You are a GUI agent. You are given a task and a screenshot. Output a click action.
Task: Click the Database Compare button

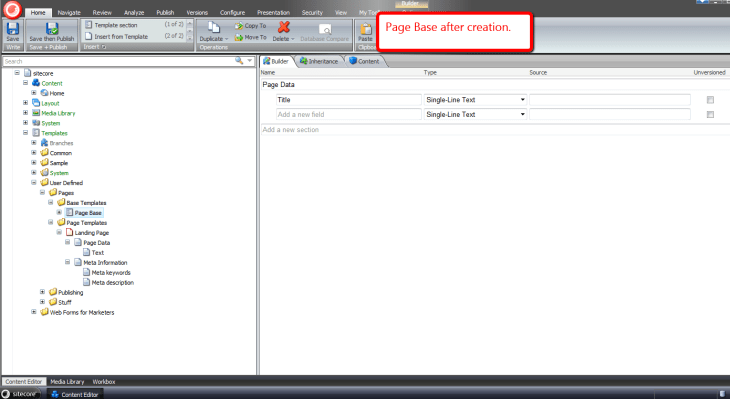tap(324, 33)
